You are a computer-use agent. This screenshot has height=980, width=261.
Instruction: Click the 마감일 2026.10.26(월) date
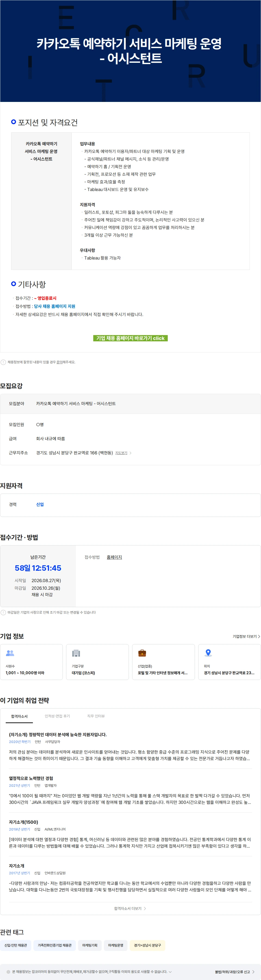click(46, 588)
